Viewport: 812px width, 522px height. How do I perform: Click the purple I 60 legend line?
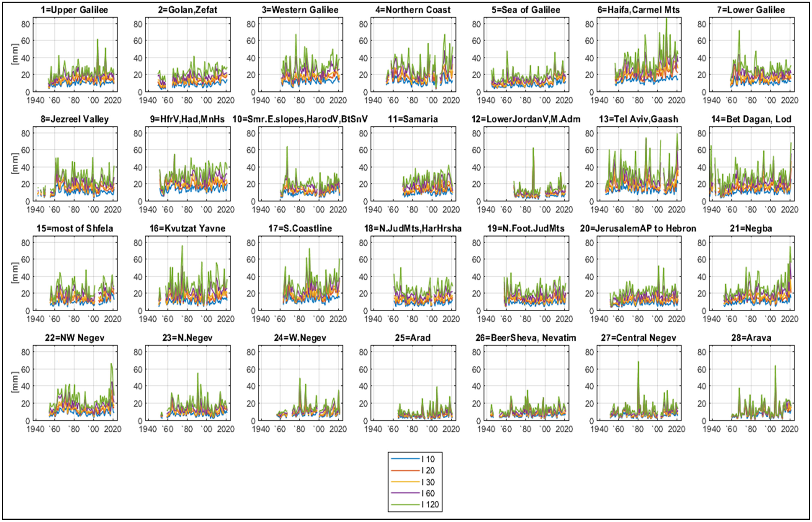point(405,493)
